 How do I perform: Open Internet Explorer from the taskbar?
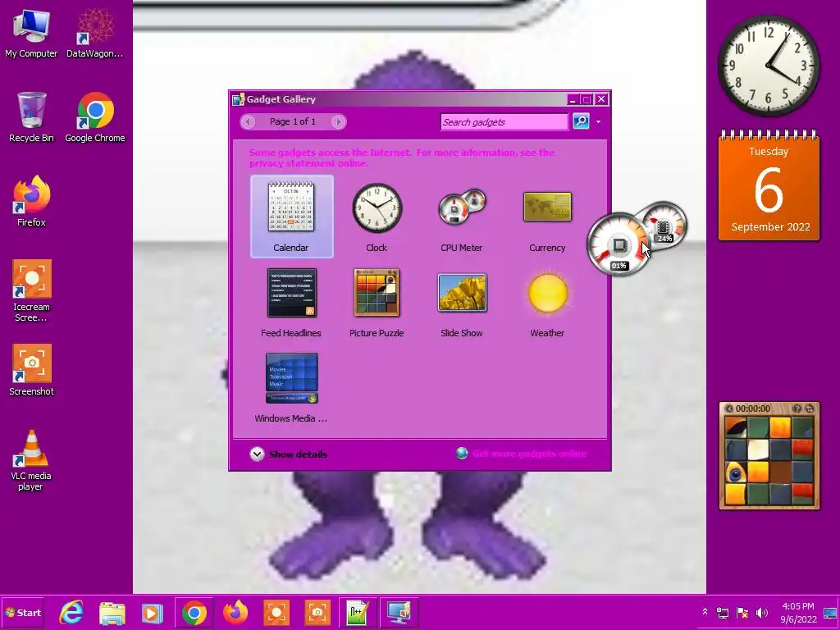click(x=71, y=612)
